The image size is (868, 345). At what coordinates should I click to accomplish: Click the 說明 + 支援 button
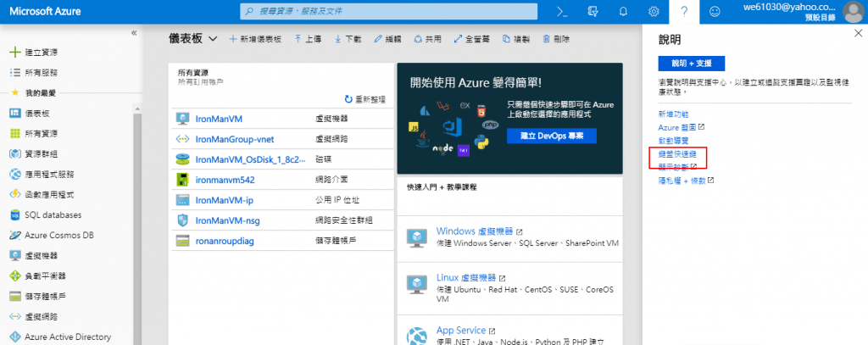point(692,63)
